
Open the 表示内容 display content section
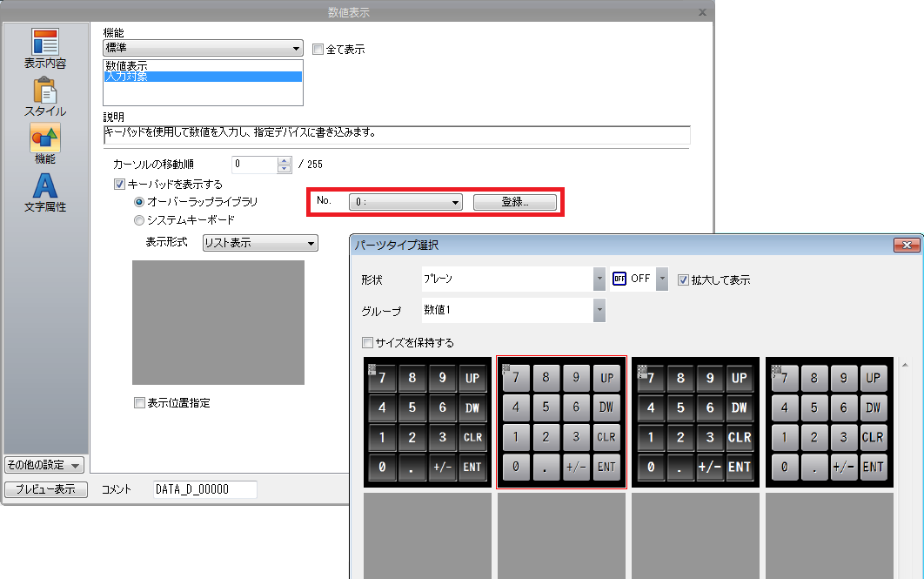coord(45,48)
